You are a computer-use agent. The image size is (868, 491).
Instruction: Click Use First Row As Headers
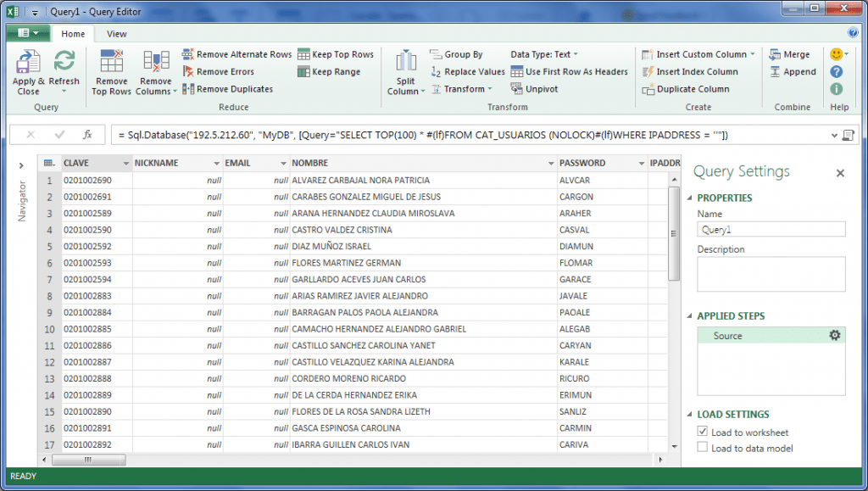(569, 71)
